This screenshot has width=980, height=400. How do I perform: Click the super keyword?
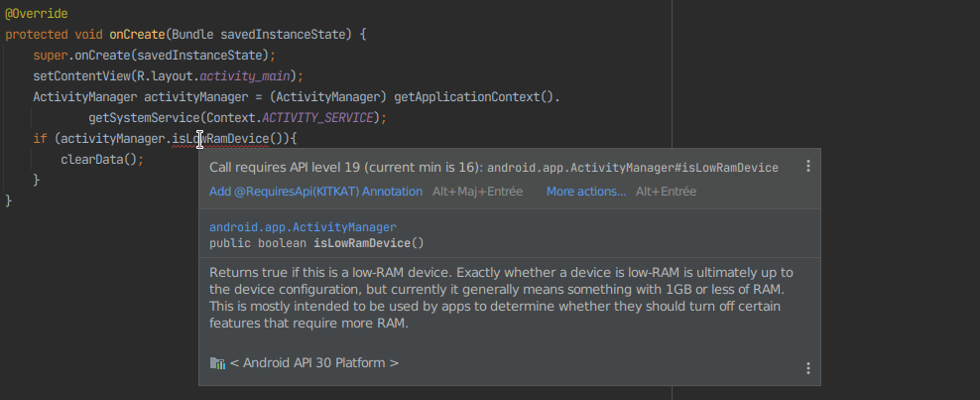(50, 55)
